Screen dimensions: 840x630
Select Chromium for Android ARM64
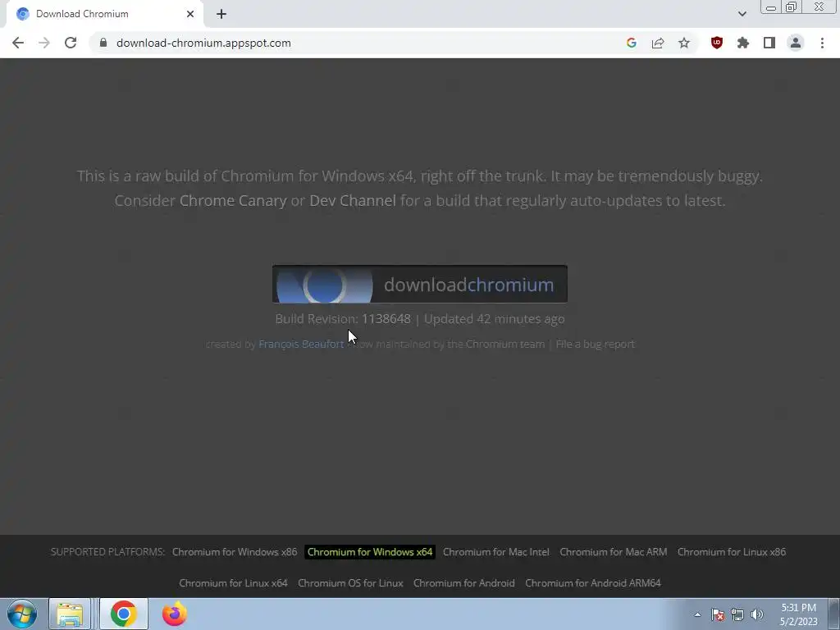tap(593, 583)
